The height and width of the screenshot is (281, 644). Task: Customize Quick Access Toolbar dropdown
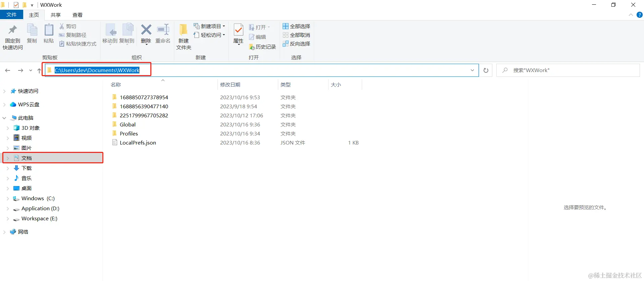coord(32,5)
